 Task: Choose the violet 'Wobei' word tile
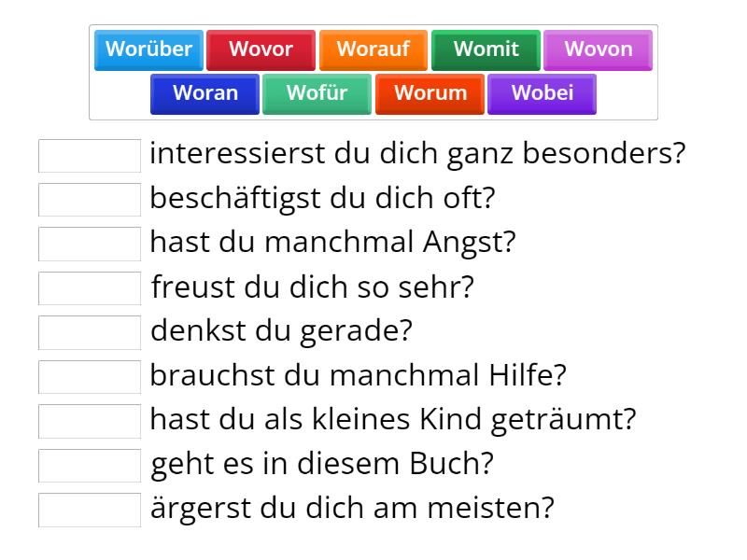[x=542, y=93]
